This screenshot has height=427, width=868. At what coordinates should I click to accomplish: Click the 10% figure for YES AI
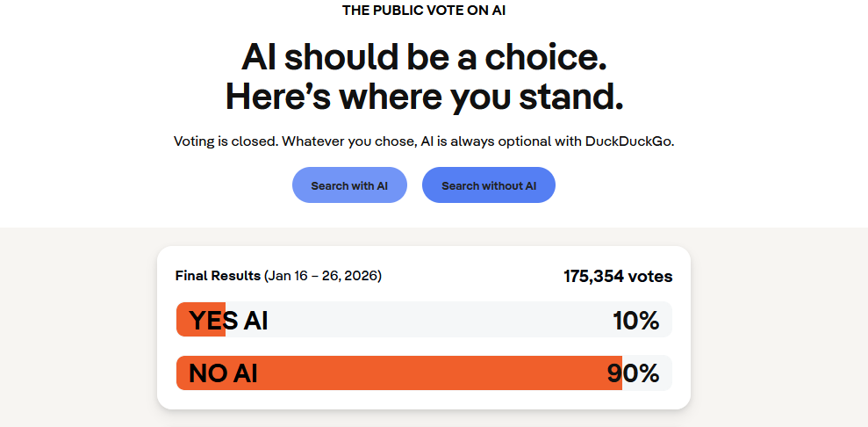[x=635, y=322]
